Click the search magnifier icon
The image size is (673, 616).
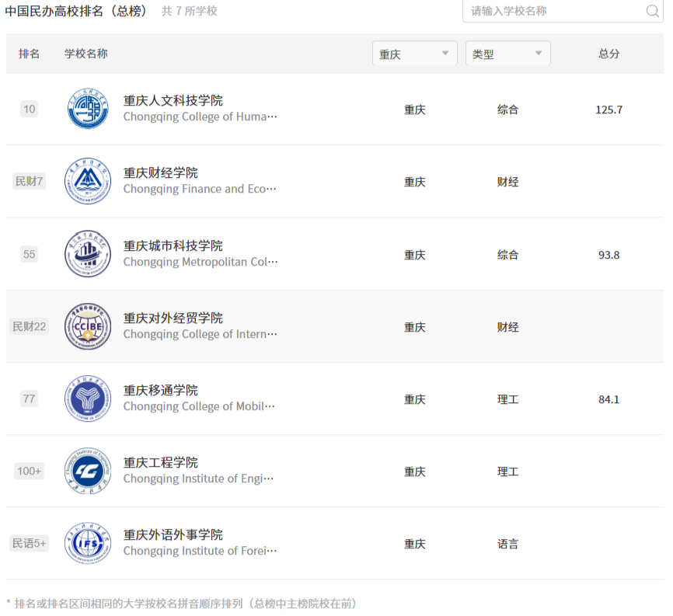coord(652,11)
